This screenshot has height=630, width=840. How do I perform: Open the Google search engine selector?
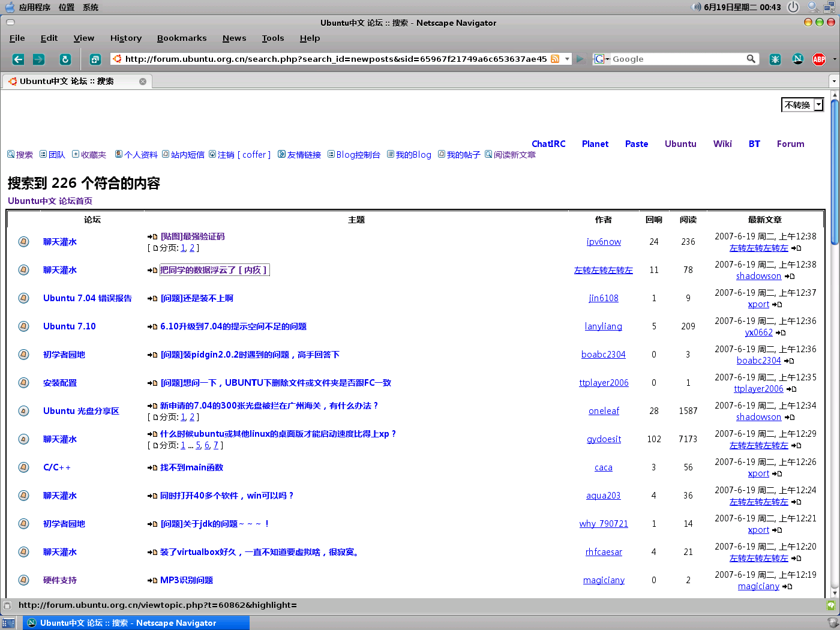pyautogui.click(x=601, y=59)
